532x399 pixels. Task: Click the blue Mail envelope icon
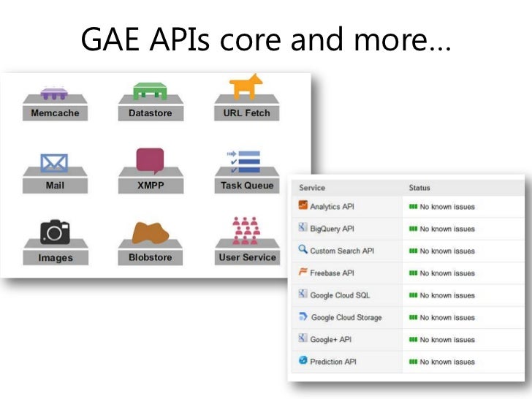click(x=54, y=163)
